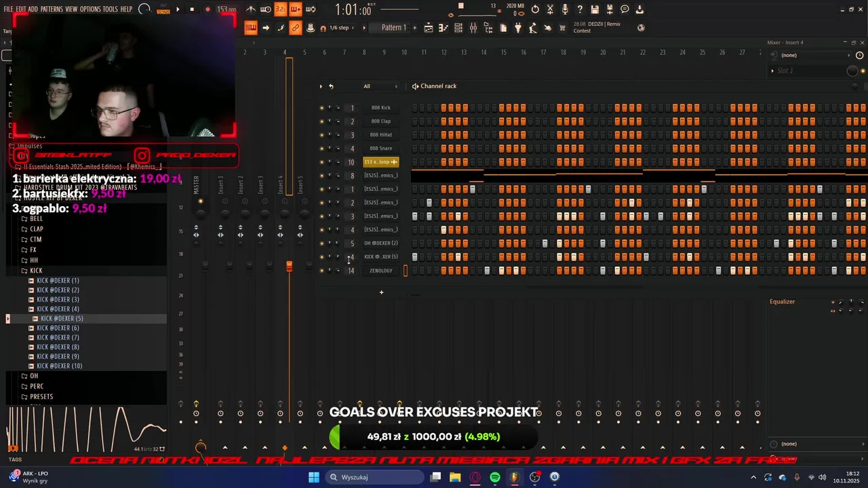
Task: Open the news globe icon
Action: (x=642, y=28)
